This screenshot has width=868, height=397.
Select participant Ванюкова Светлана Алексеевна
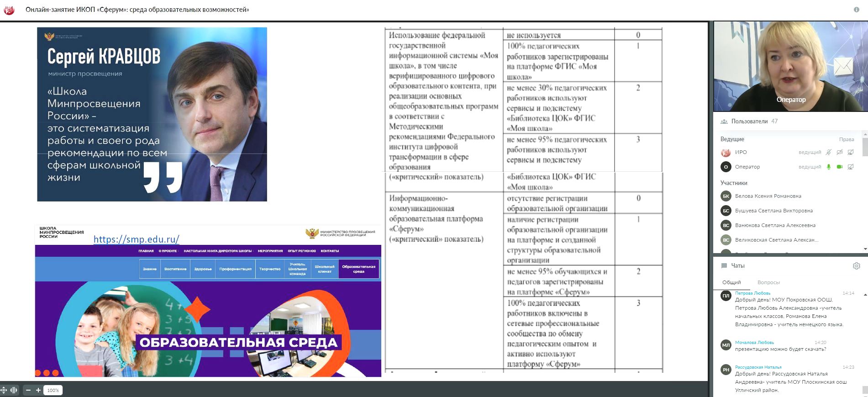[x=775, y=225]
